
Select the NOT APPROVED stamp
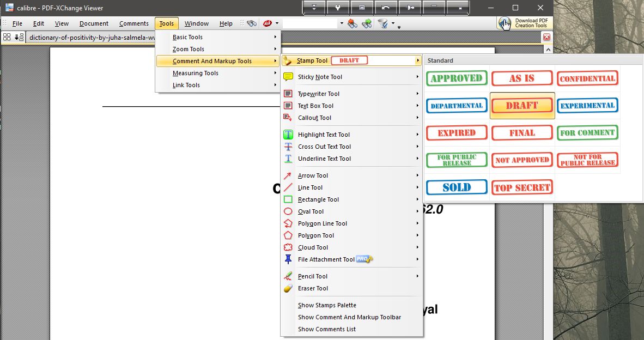click(522, 160)
